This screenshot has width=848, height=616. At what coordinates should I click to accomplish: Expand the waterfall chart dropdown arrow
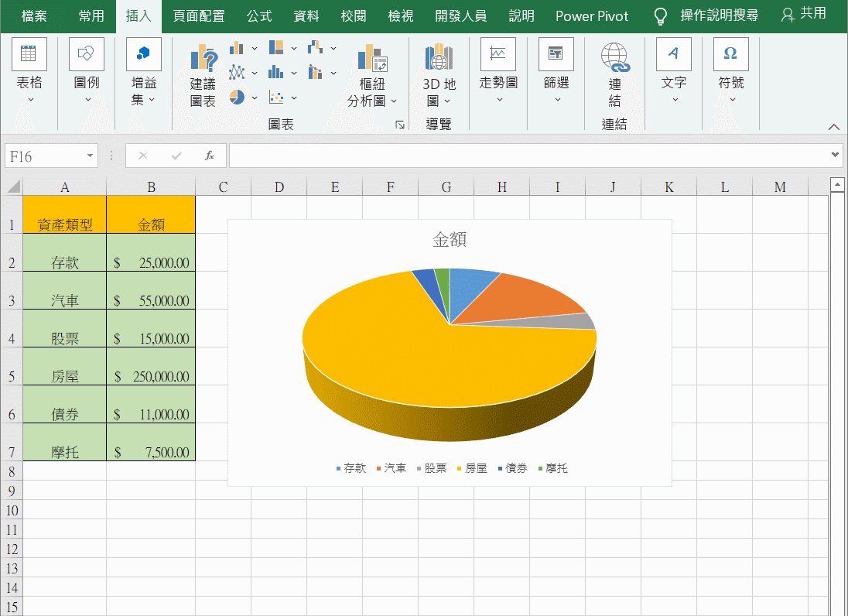coord(333,48)
